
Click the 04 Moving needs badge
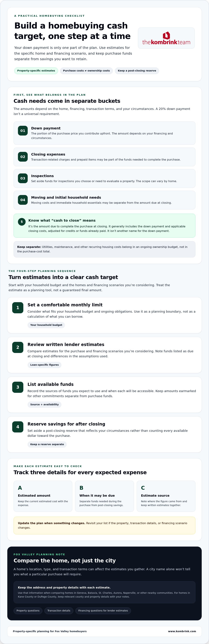click(23, 200)
